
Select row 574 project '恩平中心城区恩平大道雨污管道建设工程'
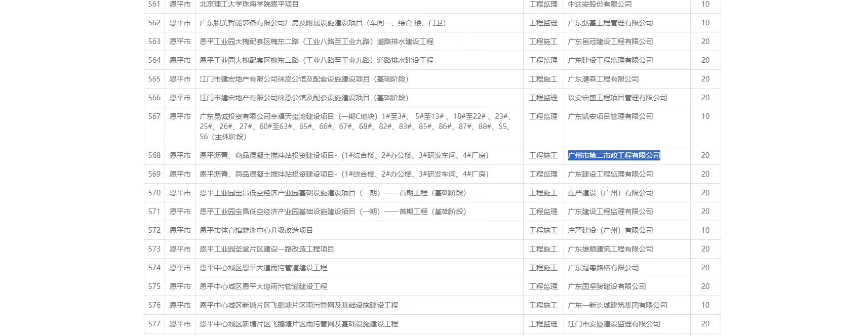click(x=263, y=268)
